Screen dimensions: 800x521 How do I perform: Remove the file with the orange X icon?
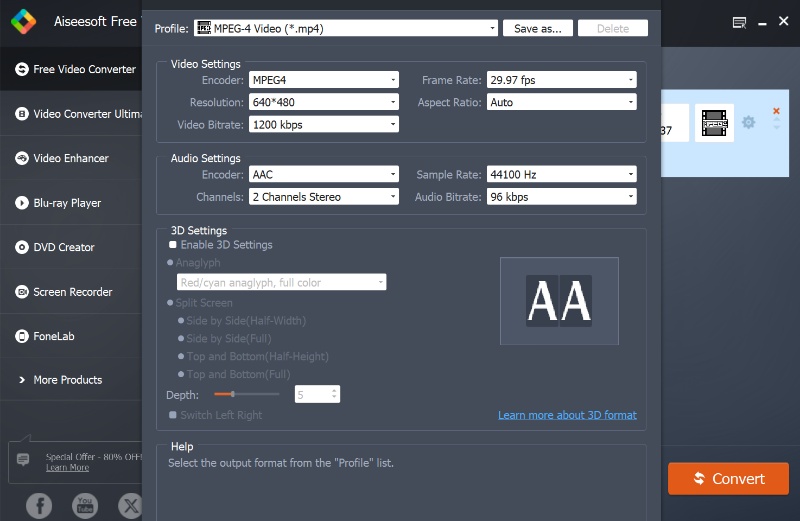776,111
